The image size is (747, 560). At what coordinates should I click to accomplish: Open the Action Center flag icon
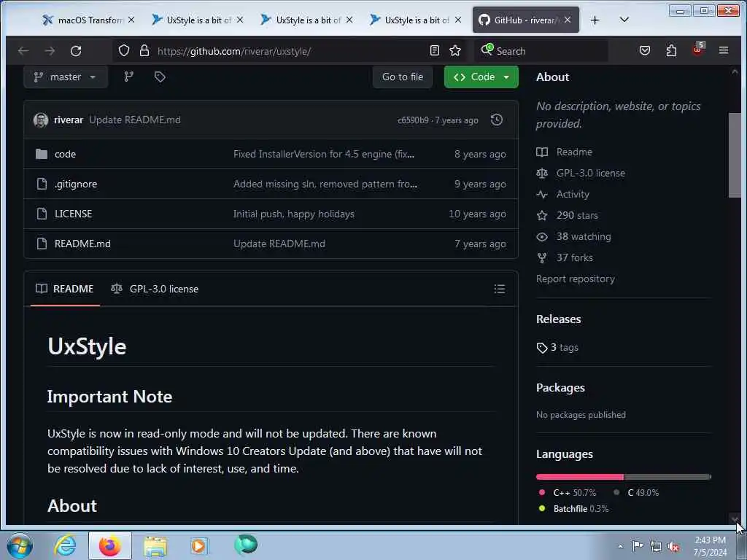point(637,546)
